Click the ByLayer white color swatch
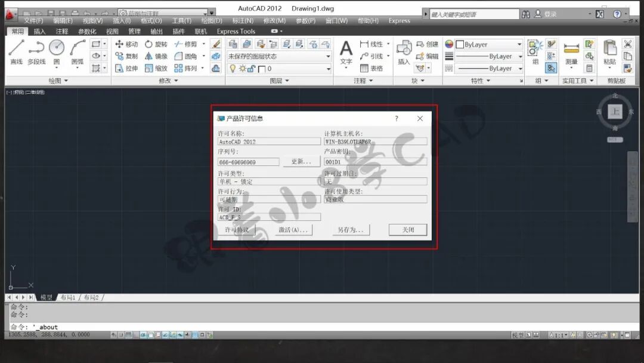This screenshot has height=363, width=644. (x=460, y=44)
